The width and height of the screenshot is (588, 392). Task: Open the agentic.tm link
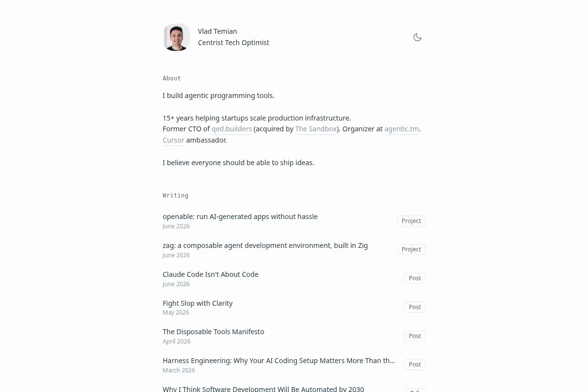pyautogui.click(x=401, y=129)
